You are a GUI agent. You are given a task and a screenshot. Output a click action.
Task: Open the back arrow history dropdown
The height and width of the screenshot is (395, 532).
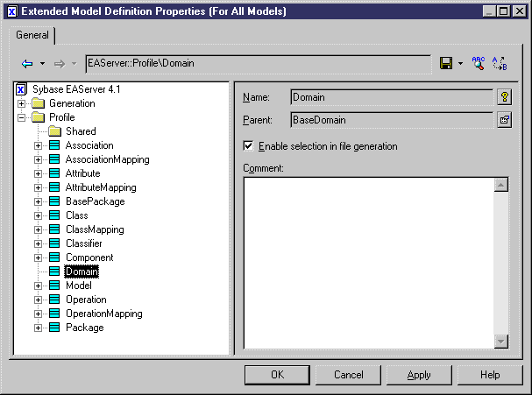42,63
